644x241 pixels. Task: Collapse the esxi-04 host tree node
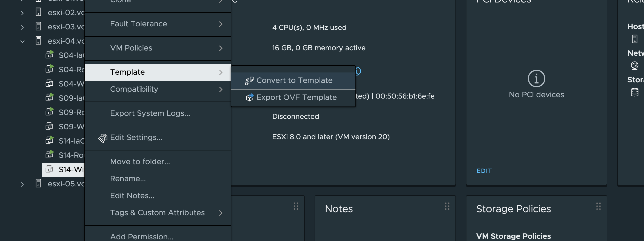22,41
